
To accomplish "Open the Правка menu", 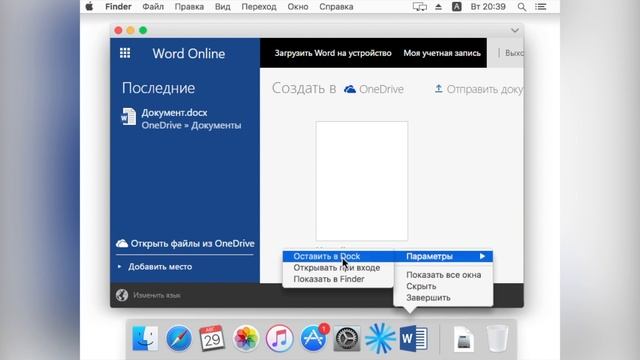I will [189, 7].
